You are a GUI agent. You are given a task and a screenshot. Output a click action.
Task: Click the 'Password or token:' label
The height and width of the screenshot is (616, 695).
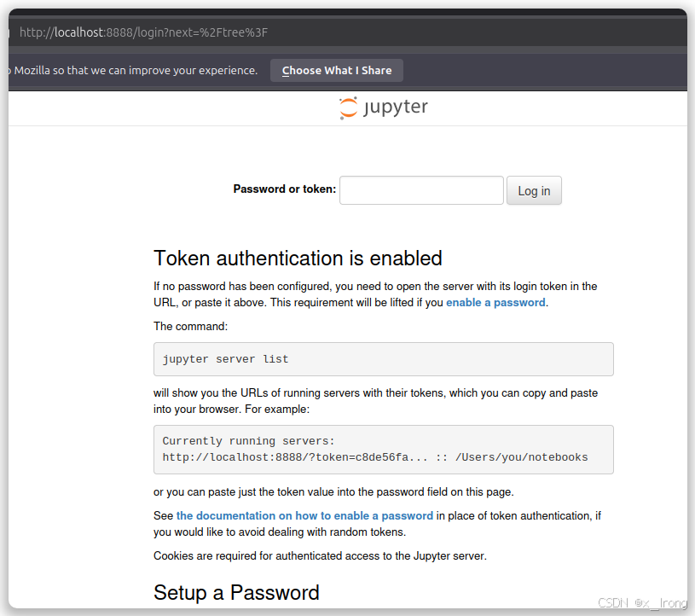tap(285, 189)
